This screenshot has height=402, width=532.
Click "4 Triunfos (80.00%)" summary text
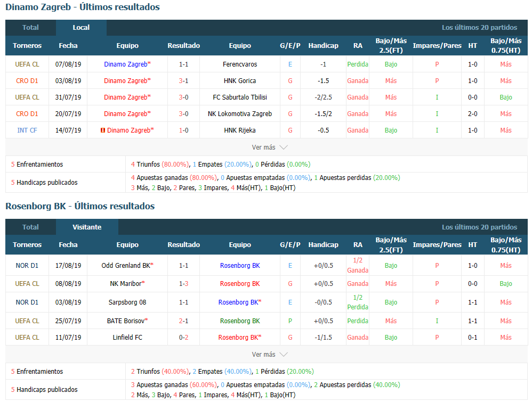tap(160, 165)
